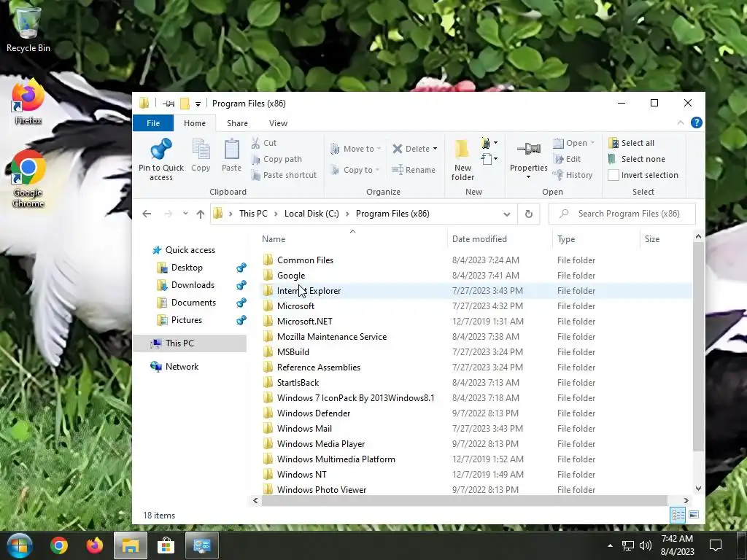Switch to Details view icon in status bar

click(x=678, y=515)
